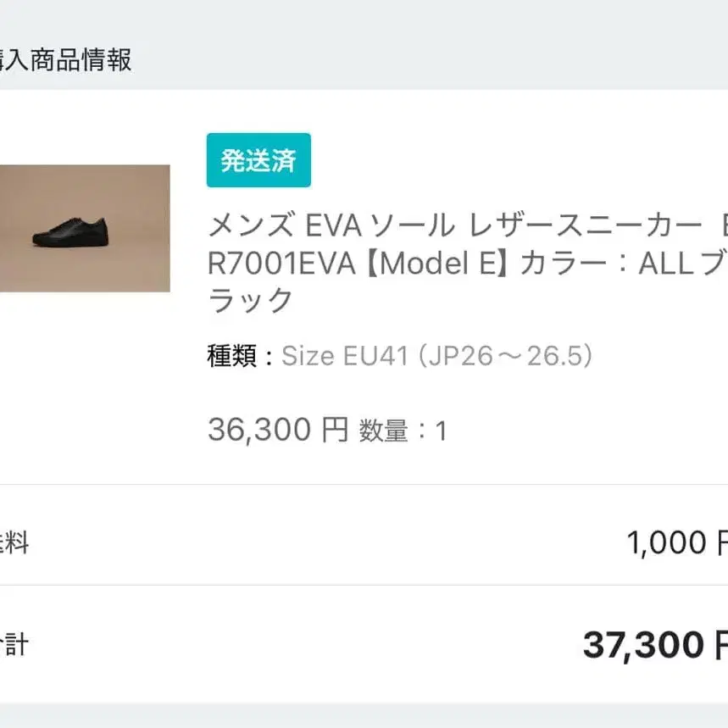Image resolution: width=728 pixels, height=728 pixels.
Task: Click the 入商品情報 section header
Action: [x=66, y=60]
